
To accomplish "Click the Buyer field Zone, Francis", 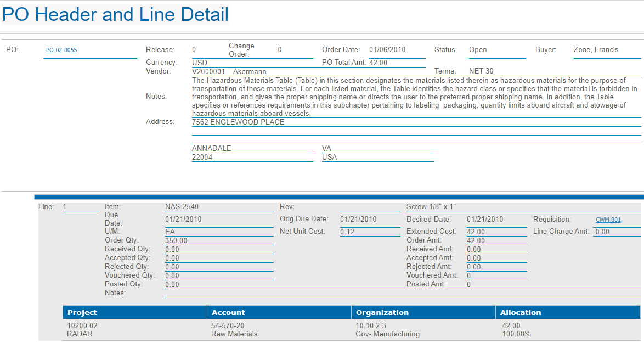I will [x=596, y=50].
